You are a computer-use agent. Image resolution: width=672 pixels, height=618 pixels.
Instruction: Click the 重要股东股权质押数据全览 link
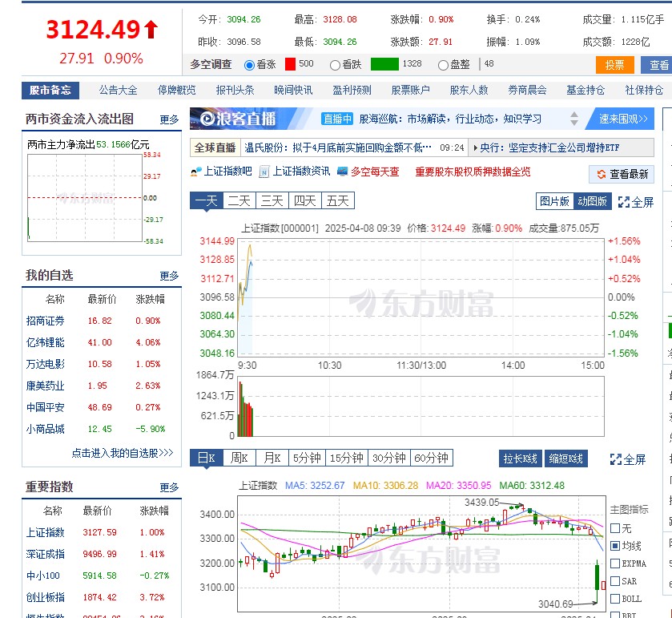pyautogui.click(x=473, y=172)
